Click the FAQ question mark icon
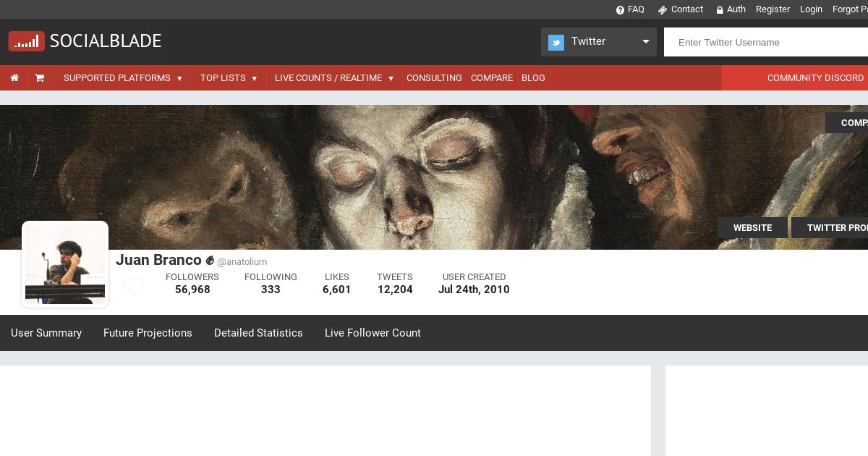The height and width of the screenshot is (456, 868). click(620, 10)
